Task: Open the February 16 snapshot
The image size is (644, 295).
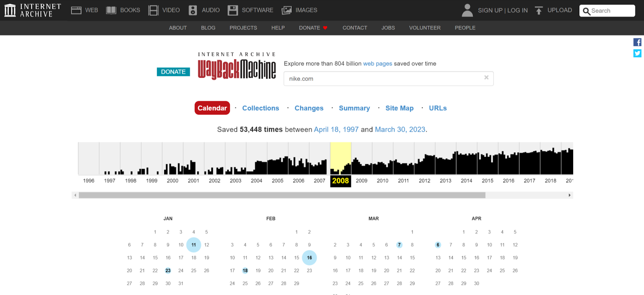Action: (x=310, y=258)
